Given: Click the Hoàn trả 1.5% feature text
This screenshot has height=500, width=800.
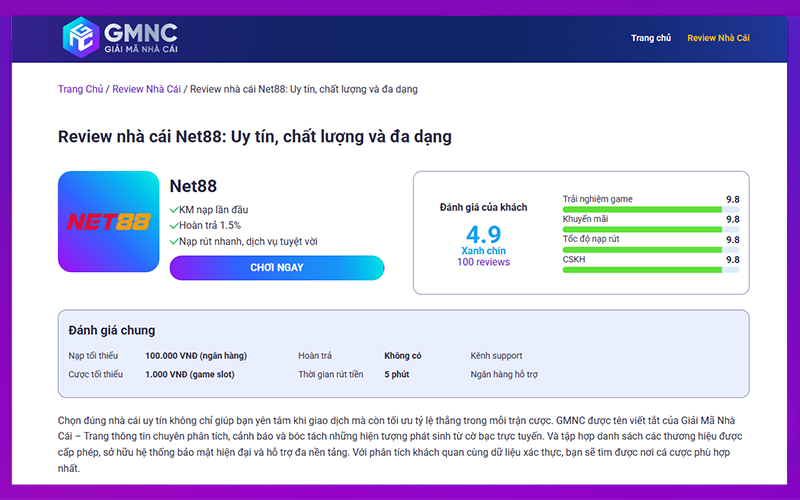Looking at the screenshot, I should coord(210,226).
